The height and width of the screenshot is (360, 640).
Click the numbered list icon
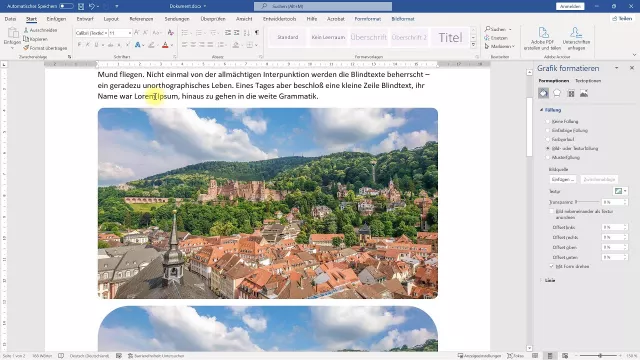point(199,33)
